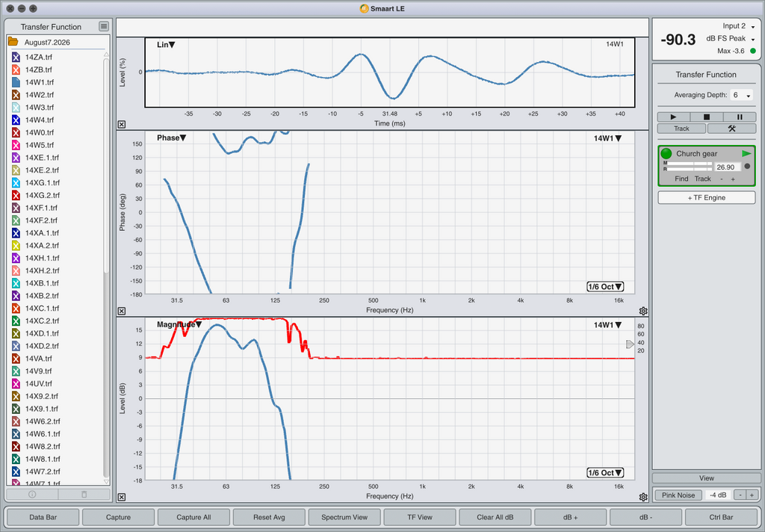Click the start measurement play button

click(673, 117)
